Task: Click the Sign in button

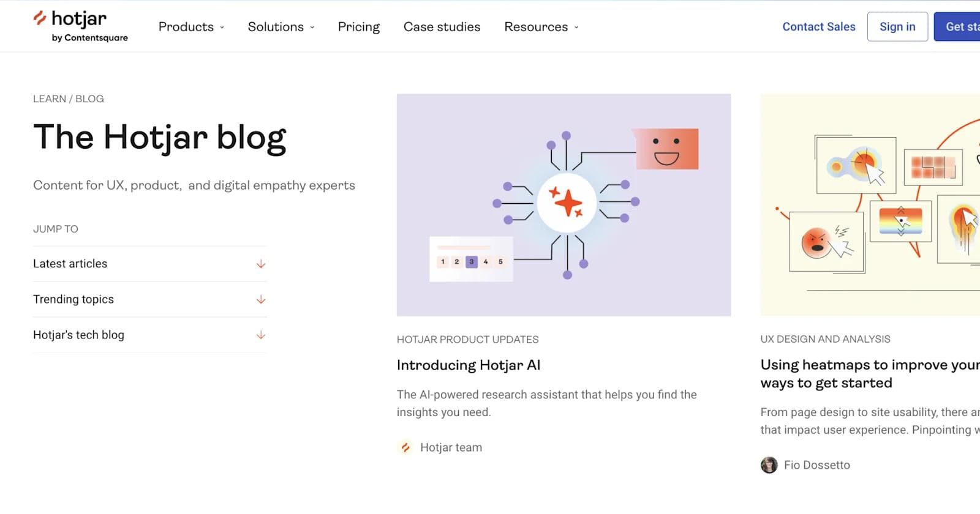Action: (x=897, y=26)
